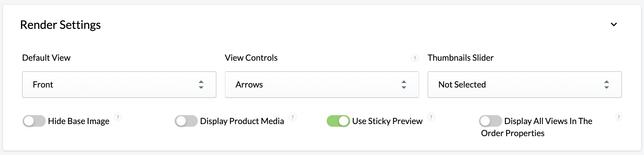Turn on Display Product Media switch
This screenshot has width=644, height=155.
(186, 121)
